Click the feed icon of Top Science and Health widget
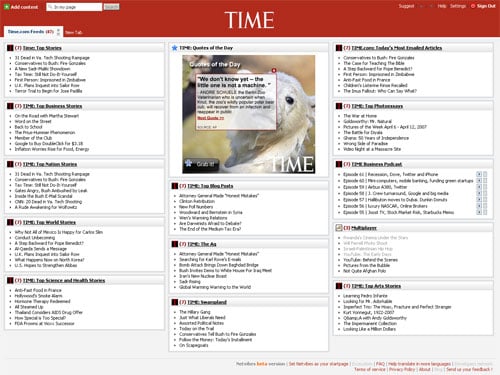500x375 pixels. (10, 280)
